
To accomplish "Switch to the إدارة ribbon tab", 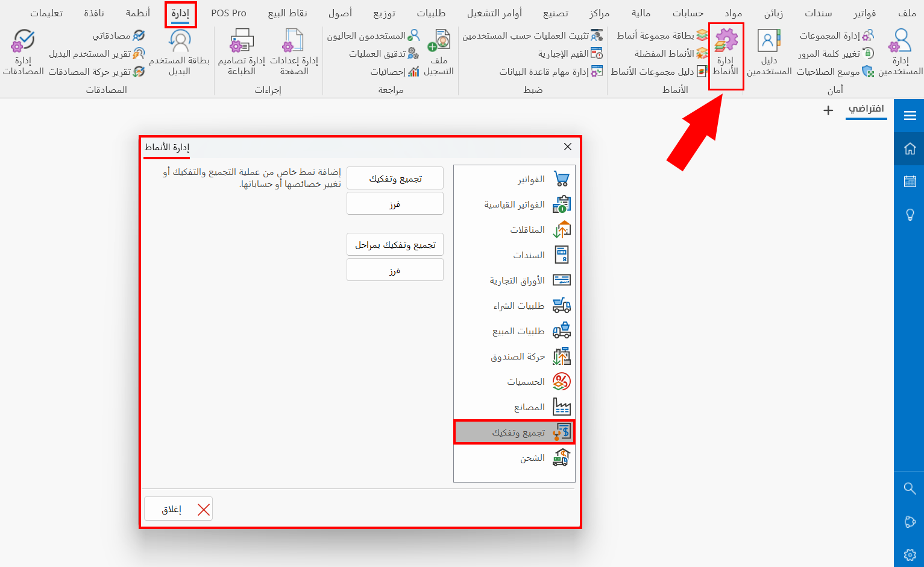I will (180, 13).
